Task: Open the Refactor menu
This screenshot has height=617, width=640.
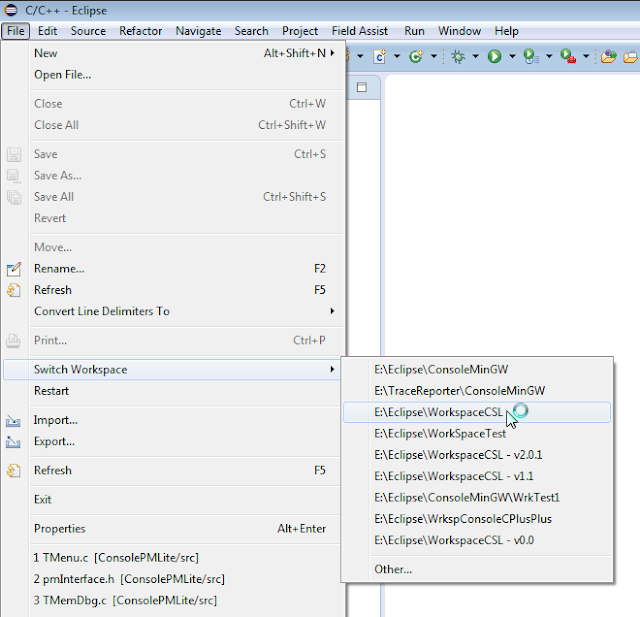Action: pyautogui.click(x=140, y=31)
